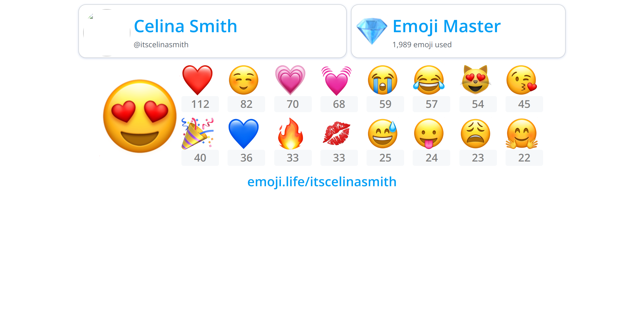This screenshot has width=644, height=322.
Task: Click the blue heart emoji
Action: [244, 134]
